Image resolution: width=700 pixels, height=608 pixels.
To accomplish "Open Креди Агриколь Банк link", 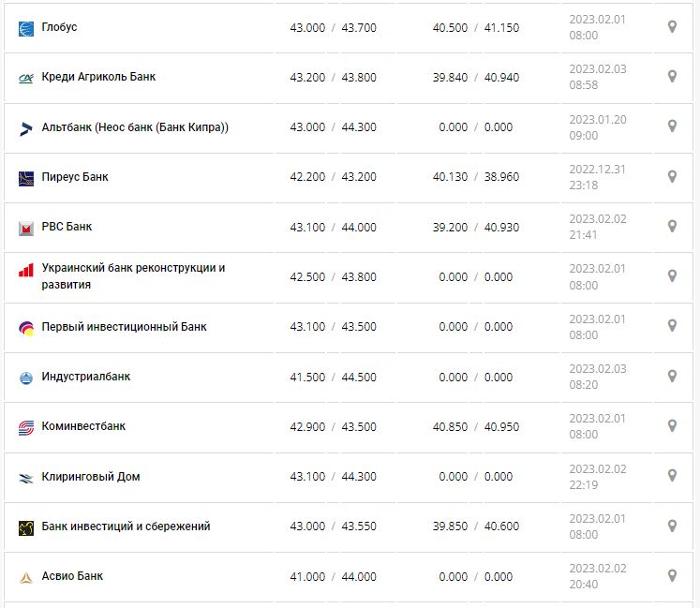I will [x=98, y=77].
